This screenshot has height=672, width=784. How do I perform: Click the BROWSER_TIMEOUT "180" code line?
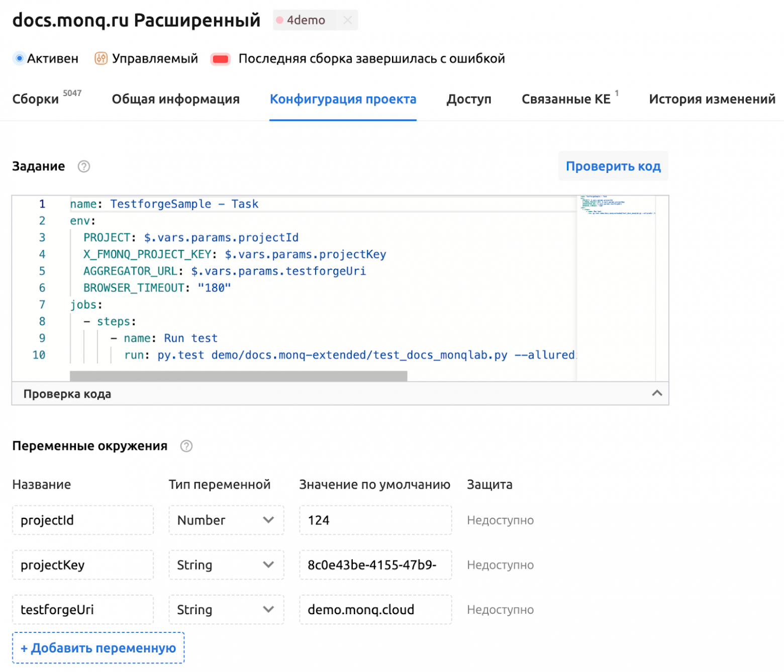pos(157,288)
